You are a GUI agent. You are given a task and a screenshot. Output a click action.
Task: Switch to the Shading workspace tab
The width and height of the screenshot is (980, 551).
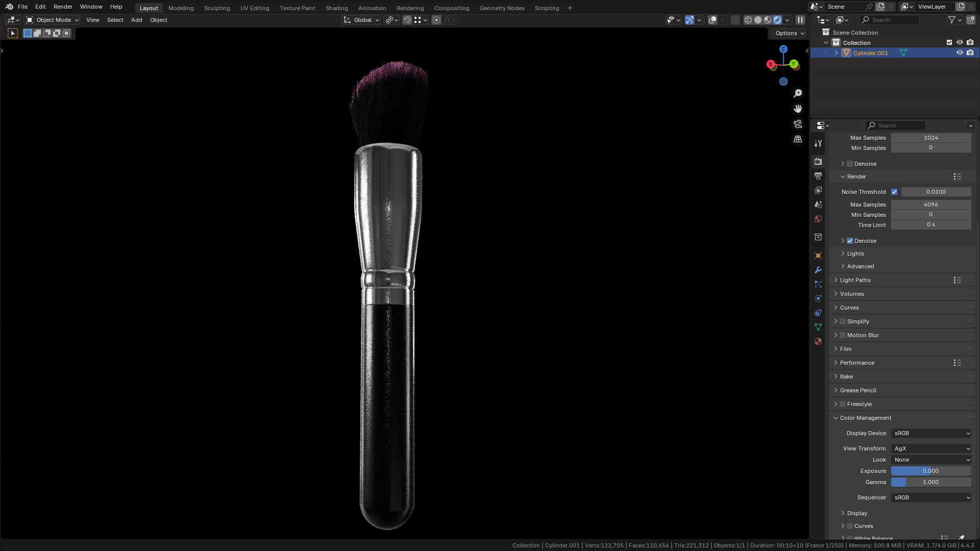click(x=336, y=8)
